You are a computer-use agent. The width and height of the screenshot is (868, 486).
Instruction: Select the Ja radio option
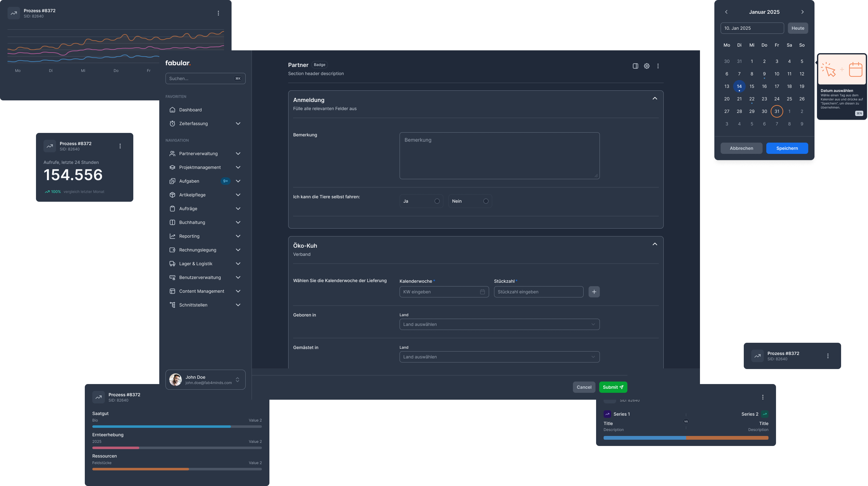pos(437,201)
